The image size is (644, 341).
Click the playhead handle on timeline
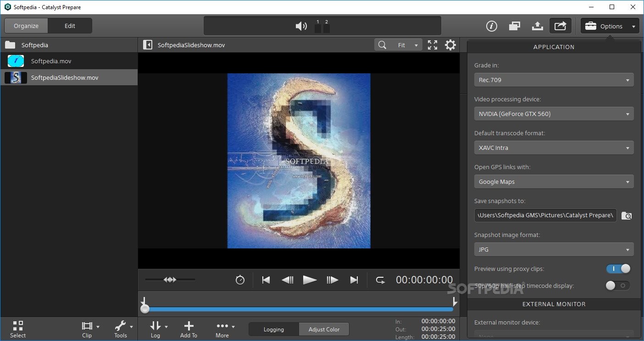click(x=145, y=309)
